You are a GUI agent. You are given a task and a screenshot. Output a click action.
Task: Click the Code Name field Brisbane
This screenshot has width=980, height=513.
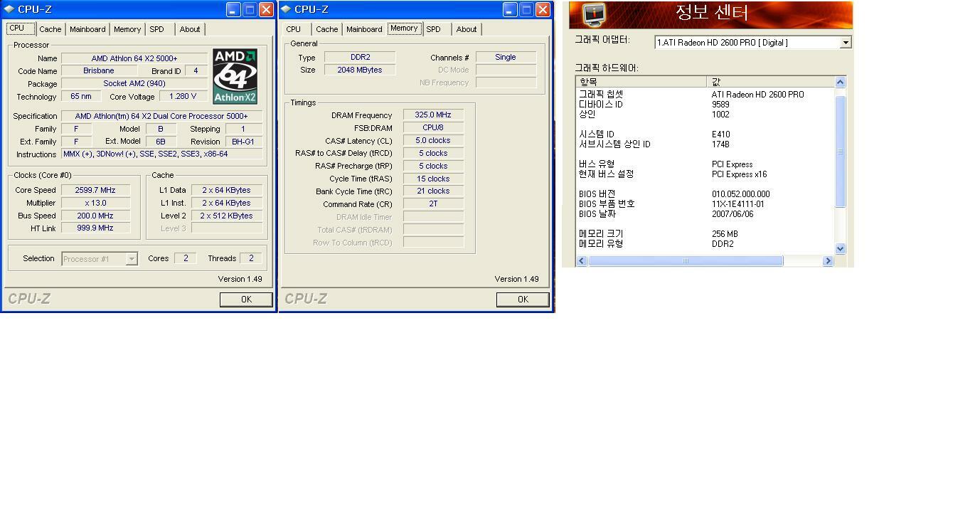(x=98, y=71)
